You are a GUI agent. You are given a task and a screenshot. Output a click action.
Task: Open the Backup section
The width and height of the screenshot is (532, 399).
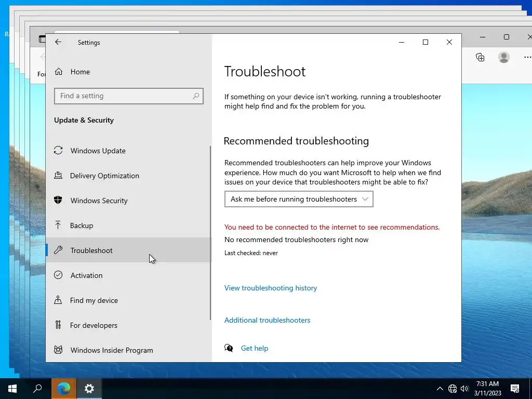pyautogui.click(x=128, y=225)
